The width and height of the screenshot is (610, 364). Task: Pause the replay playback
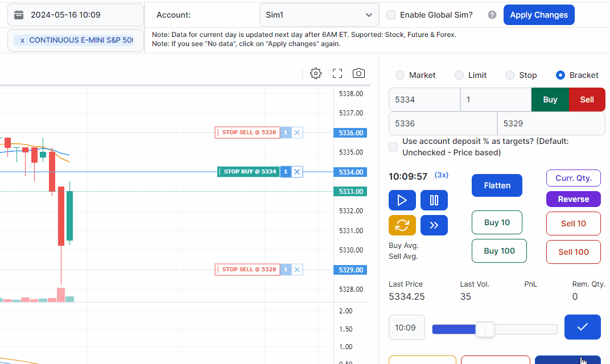tap(434, 200)
